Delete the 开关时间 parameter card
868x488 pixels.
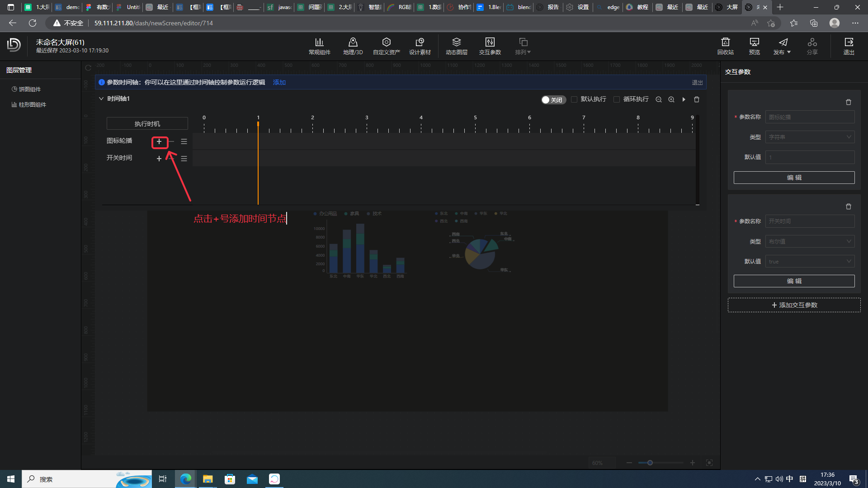point(849,206)
